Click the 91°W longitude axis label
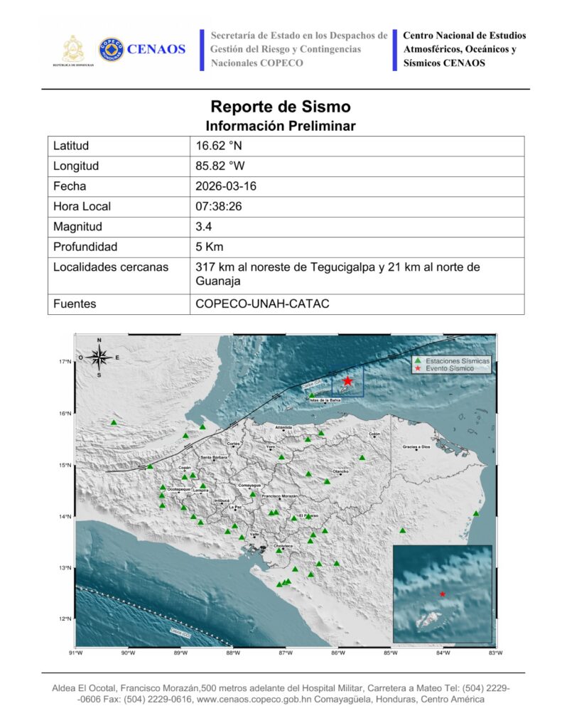Screen dimensions: 562x728 click(x=75, y=653)
